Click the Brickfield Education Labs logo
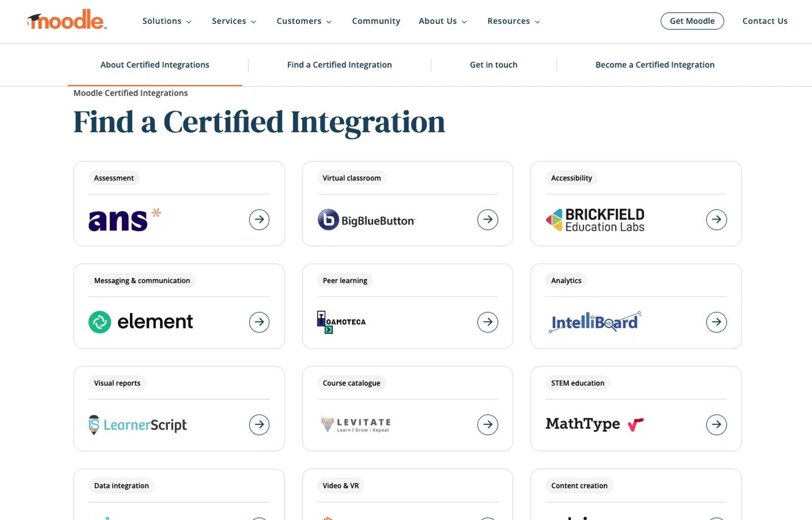 tap(595, 220)
